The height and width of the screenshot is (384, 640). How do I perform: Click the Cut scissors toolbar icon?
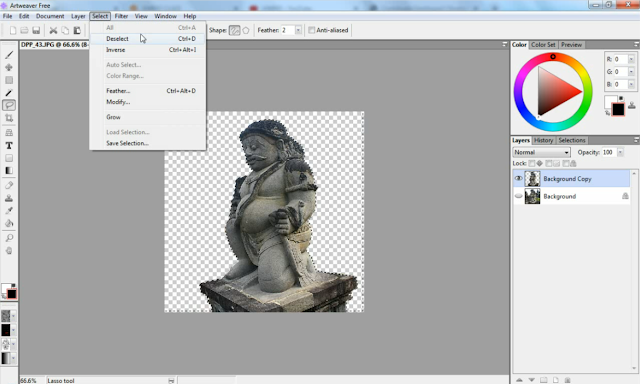click(53, 30)
